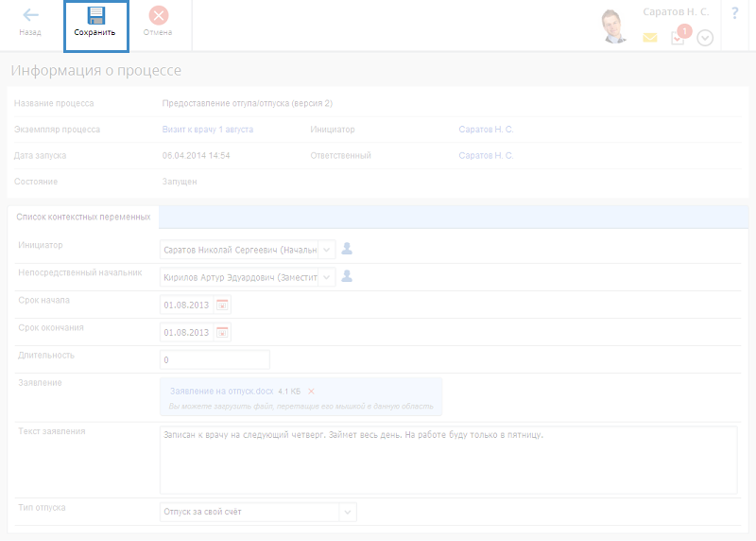Open the Заявление на отпуск.docx file link
This screenshot has width=756, height=541.
pos(221,392)
